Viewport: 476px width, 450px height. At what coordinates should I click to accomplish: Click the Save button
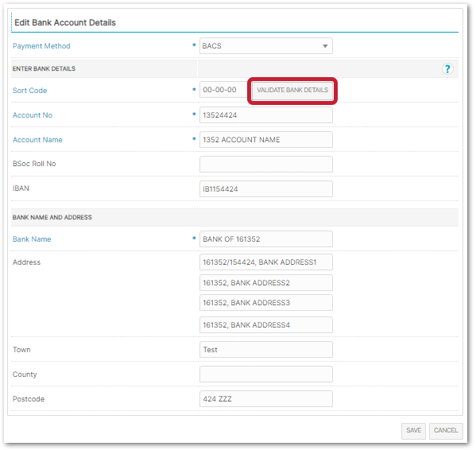(413, 431)
